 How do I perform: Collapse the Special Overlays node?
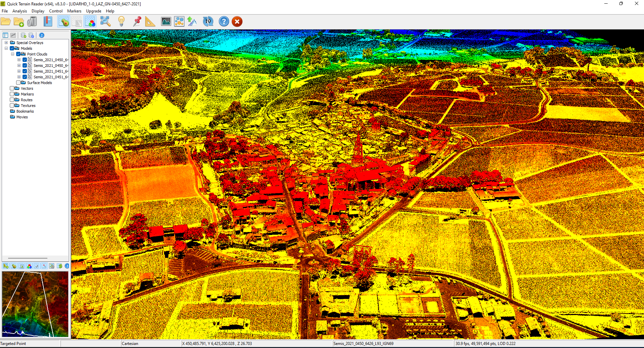[x=6, y=42]
